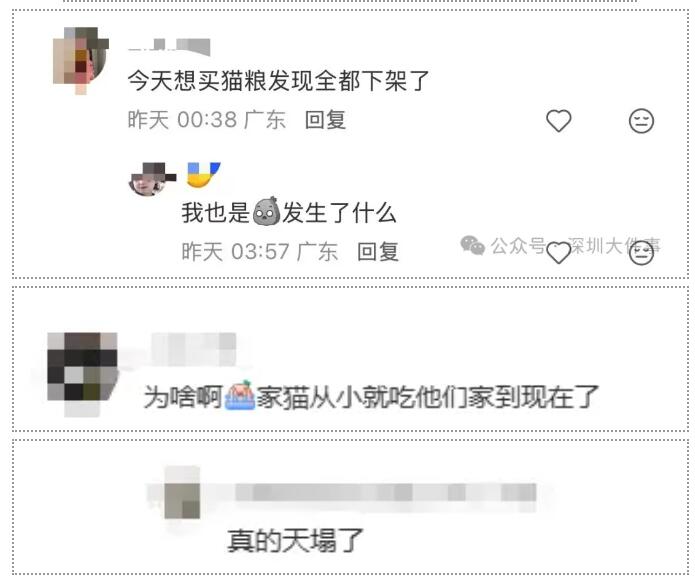Viewport: 695px width, 583px height.
Task: Select the comment "家猫从小就吃他们家到现在了"
Action: click(x=428, y=396)
